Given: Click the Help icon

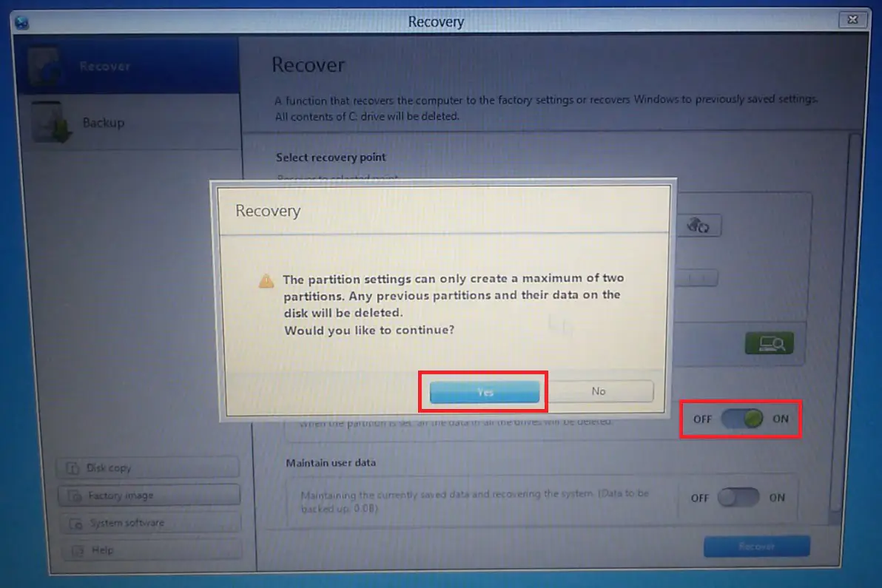Looking at the screenshot, I should point(78,550).
